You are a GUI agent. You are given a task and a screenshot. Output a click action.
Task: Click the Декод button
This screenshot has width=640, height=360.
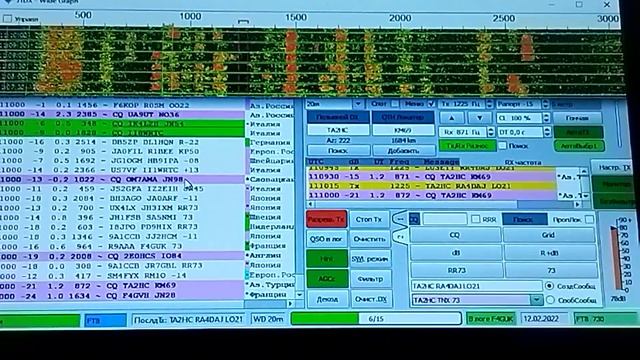(x=327, y=299)
